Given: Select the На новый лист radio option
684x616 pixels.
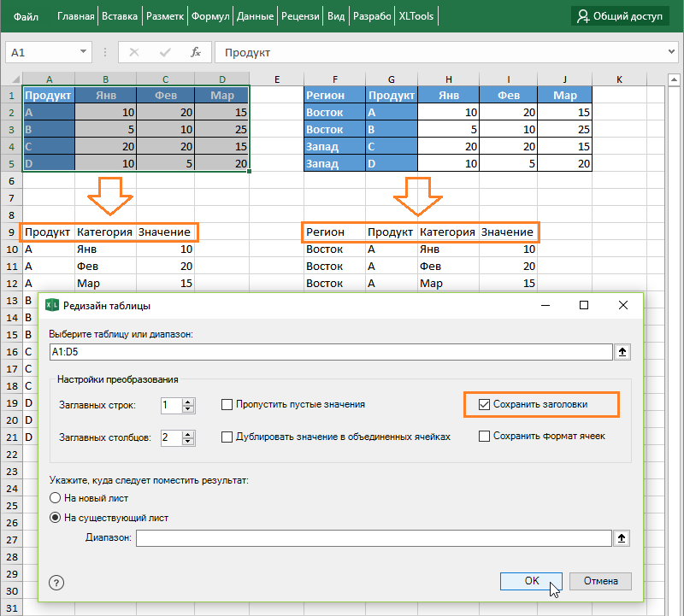Looking at the screenshot, I should pos(56,497).
